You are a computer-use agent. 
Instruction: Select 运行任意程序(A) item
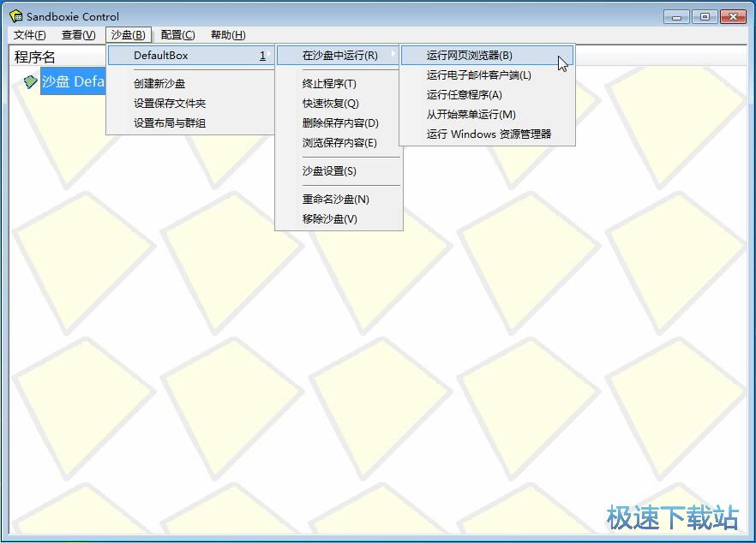coord(487,95)
